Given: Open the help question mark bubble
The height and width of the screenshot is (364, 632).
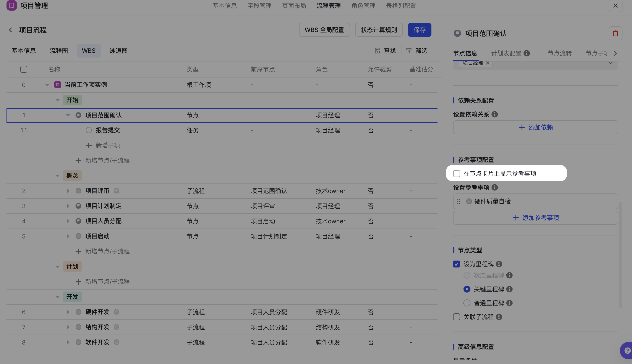Looking at the screenshot, I should [x=627, y=351].
